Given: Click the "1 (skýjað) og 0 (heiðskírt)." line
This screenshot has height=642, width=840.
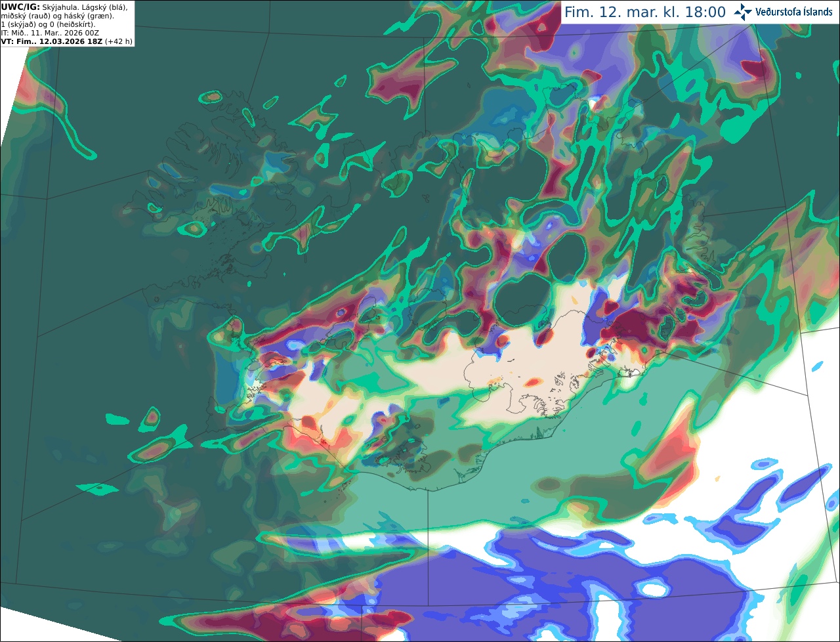Looking at the screenshot, I should point(48,24).
